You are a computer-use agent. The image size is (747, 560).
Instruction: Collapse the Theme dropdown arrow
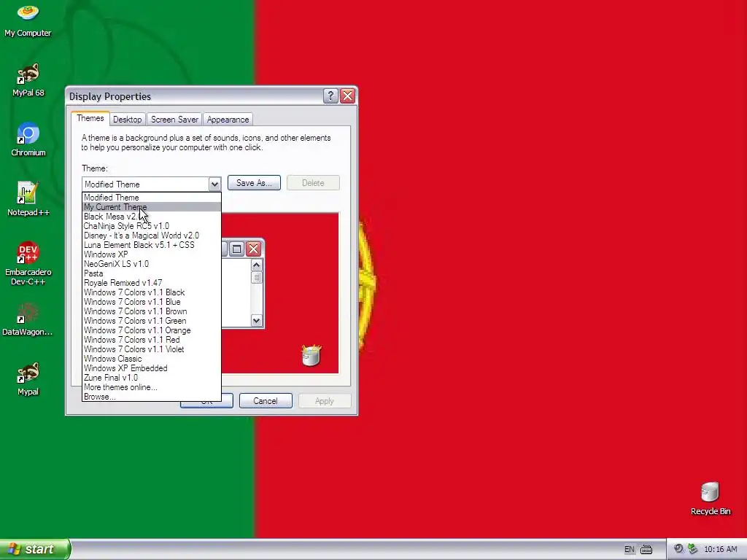[214, 184]
